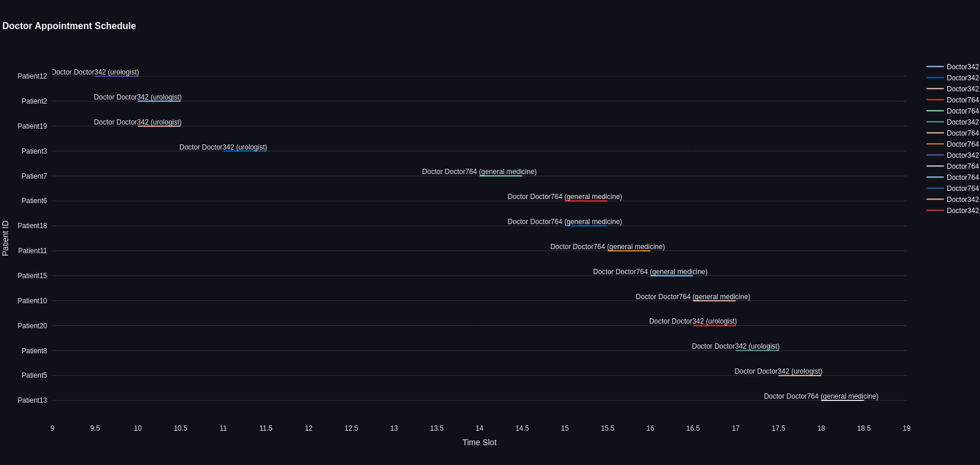Click Patient10's general medicine annotation

coord(693,297)
